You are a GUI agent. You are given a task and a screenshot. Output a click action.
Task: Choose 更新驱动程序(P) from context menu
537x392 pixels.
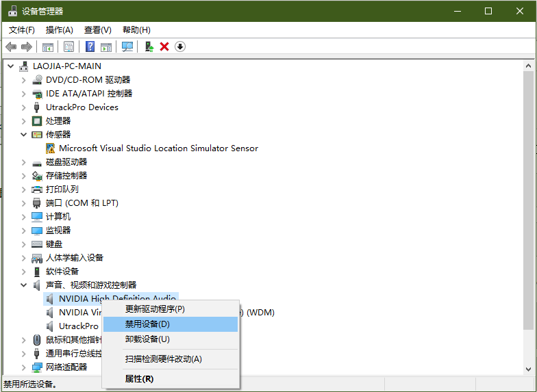coord(171,309)
